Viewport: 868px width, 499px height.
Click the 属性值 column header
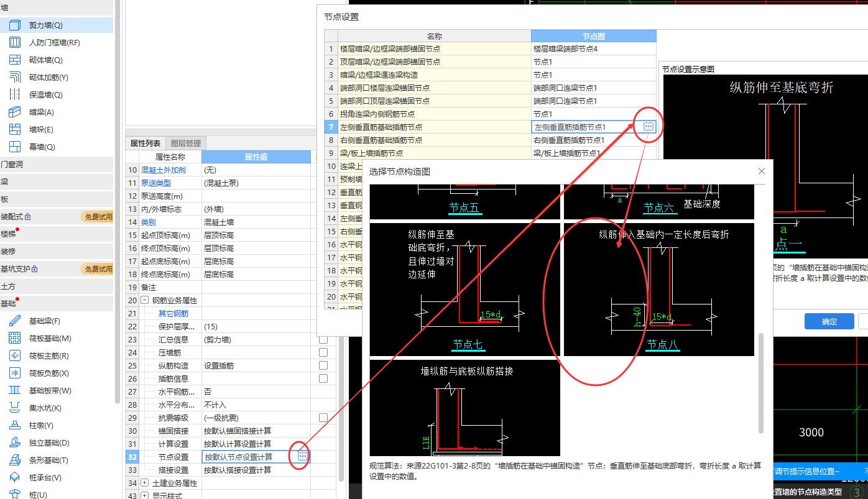(x=256, y=157)
